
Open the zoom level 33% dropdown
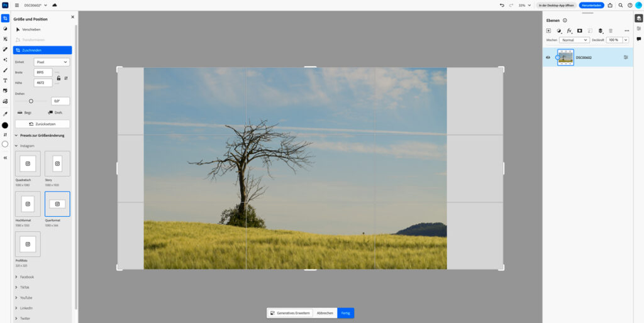[x=525, y=5]
